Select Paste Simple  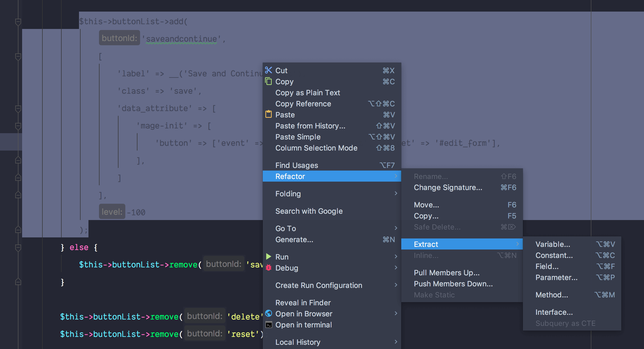[x=332, y=137]
